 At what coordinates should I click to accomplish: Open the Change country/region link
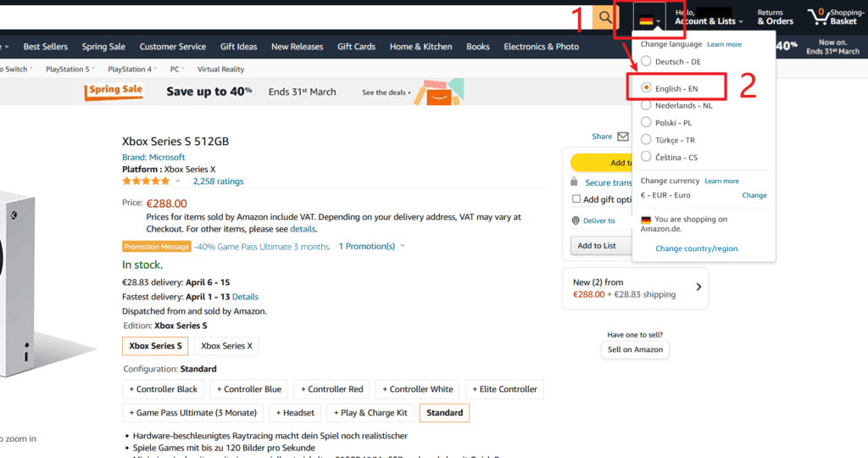click(x=697, y=249)
